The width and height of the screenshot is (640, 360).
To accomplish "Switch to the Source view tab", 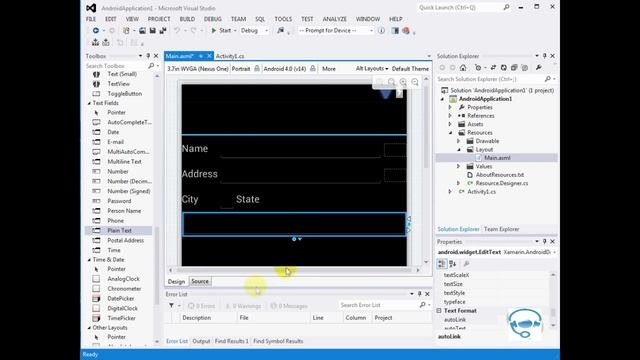I will tap(200, 282).
